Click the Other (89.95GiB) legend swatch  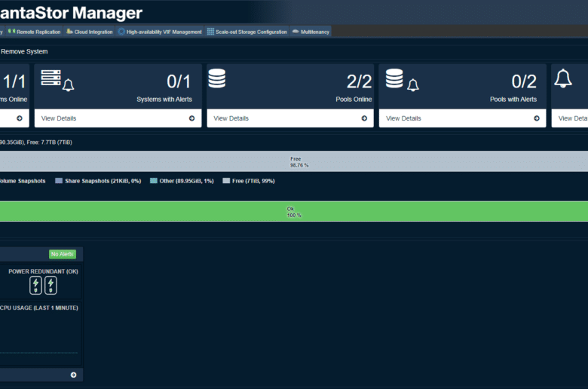pos(153,181)
